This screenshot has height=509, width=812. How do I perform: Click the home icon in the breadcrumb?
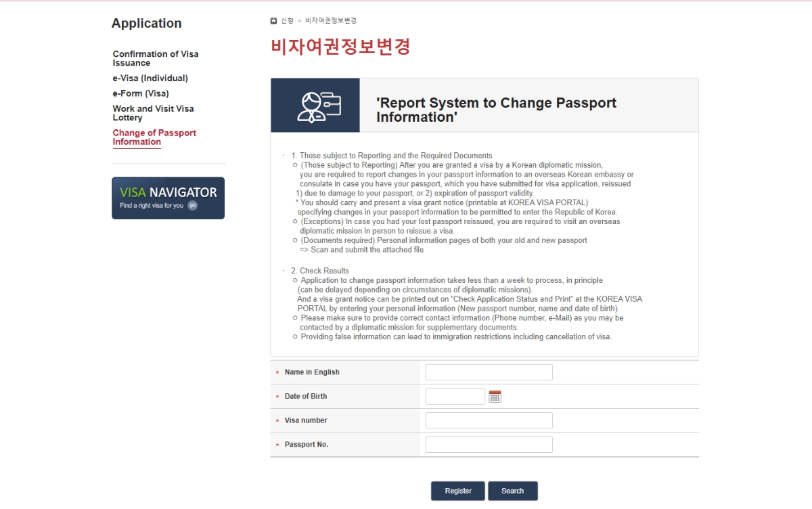273,21
